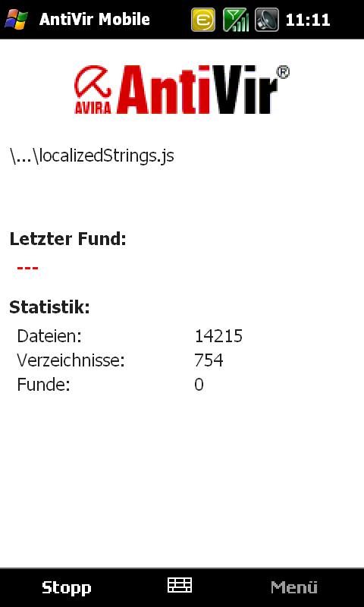The image size is (364, 607).
Task: Select the Dateien count 14215
Action: tap(218, 336)
